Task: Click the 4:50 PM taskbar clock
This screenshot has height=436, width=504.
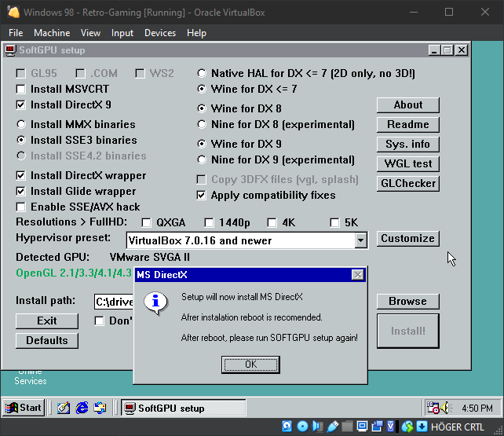Action: (477, 409)
